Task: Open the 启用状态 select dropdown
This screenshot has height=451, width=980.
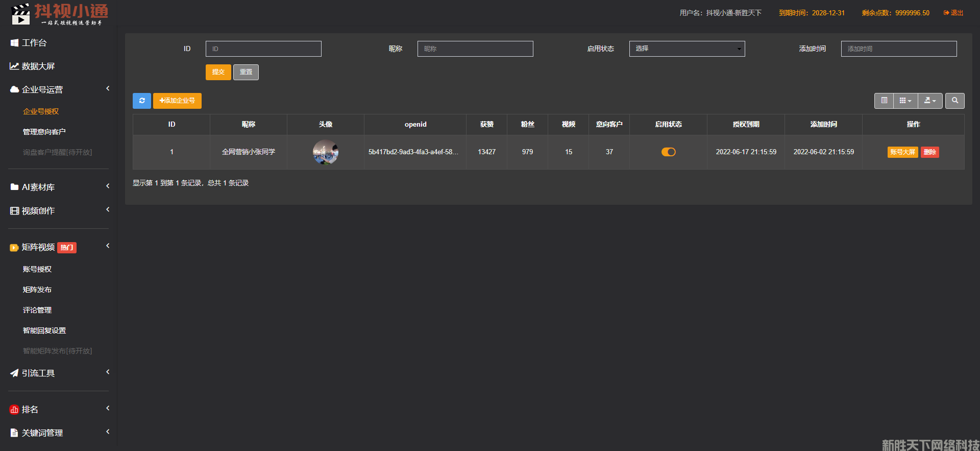Action: 687,49
